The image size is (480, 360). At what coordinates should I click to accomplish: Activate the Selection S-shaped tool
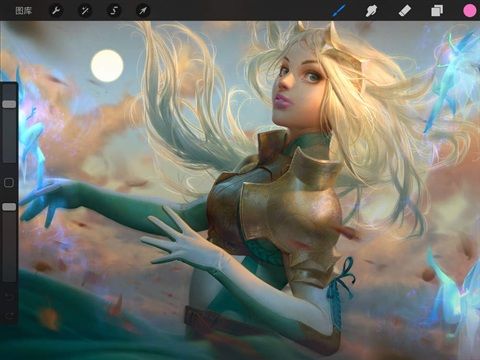pos(114,11)
